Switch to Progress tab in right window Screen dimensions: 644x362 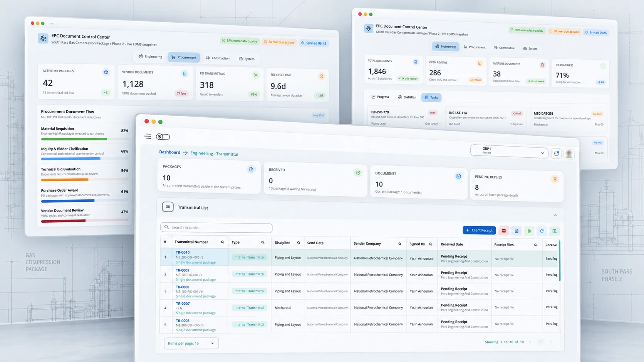[380, 97]
